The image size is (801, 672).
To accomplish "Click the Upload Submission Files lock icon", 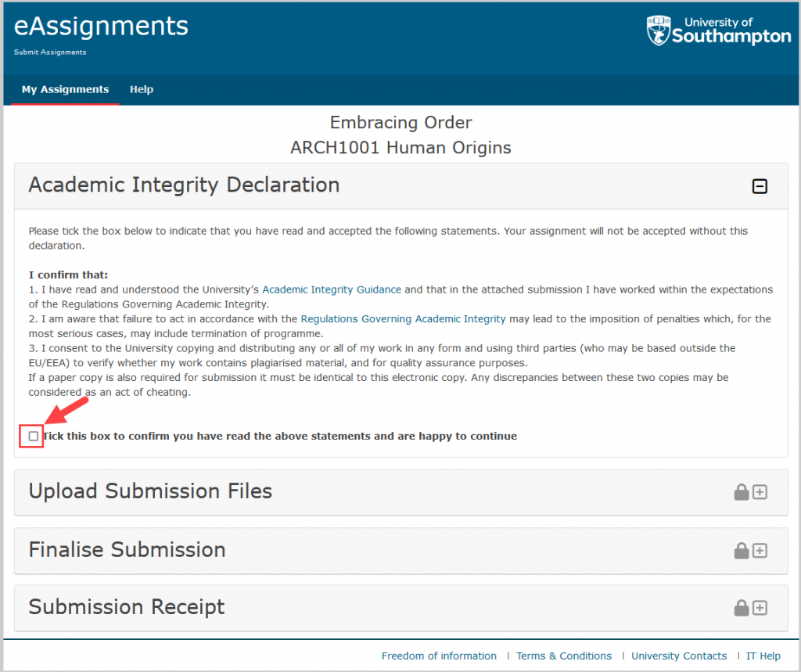I will 741,492.
